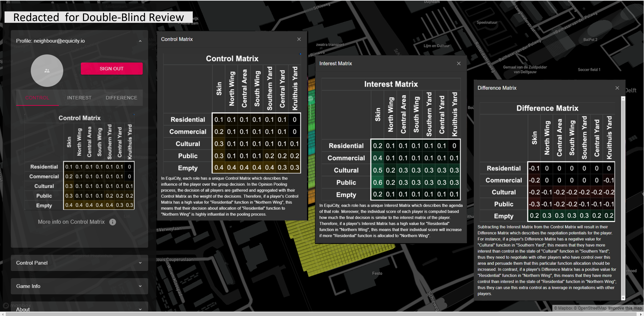Click the profile avatar circle

(47, 71)
